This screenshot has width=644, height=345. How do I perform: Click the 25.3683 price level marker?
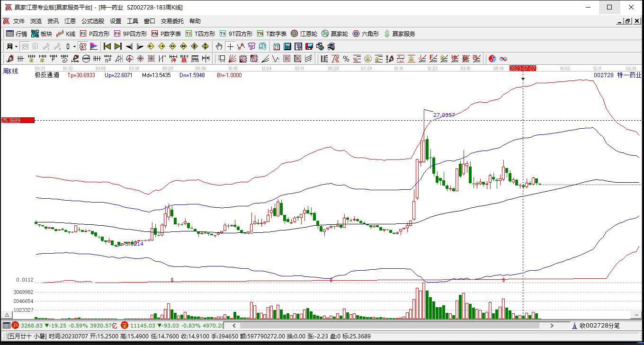point(18,120)
